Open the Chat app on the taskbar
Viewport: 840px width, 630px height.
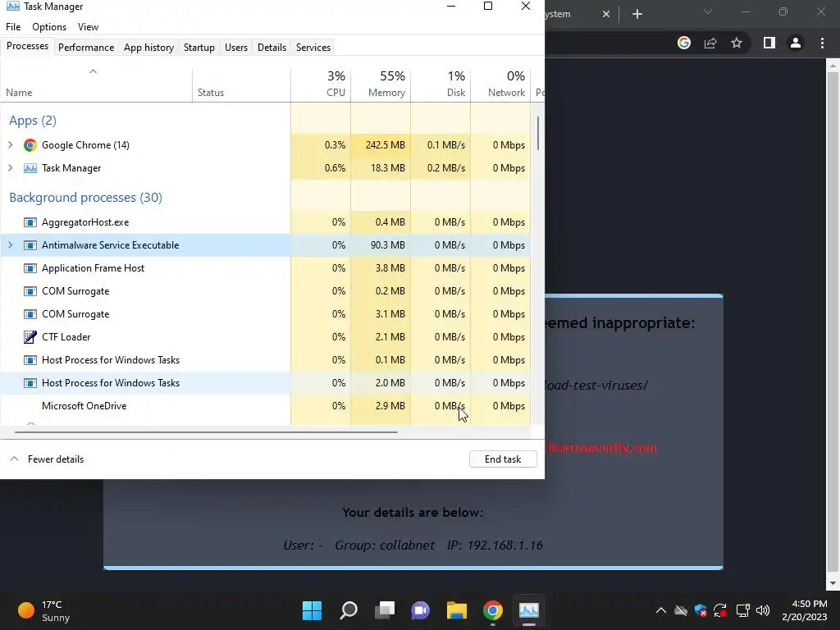(421, 610)
